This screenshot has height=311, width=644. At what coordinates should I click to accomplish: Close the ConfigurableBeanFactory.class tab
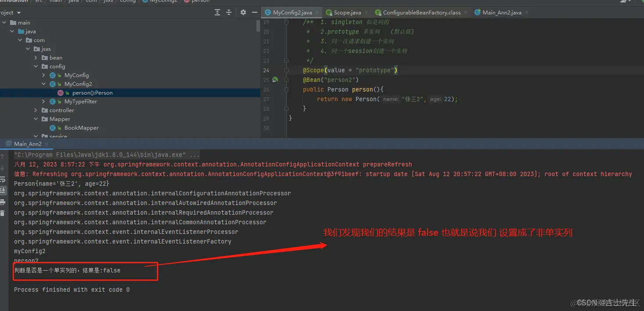466,13
